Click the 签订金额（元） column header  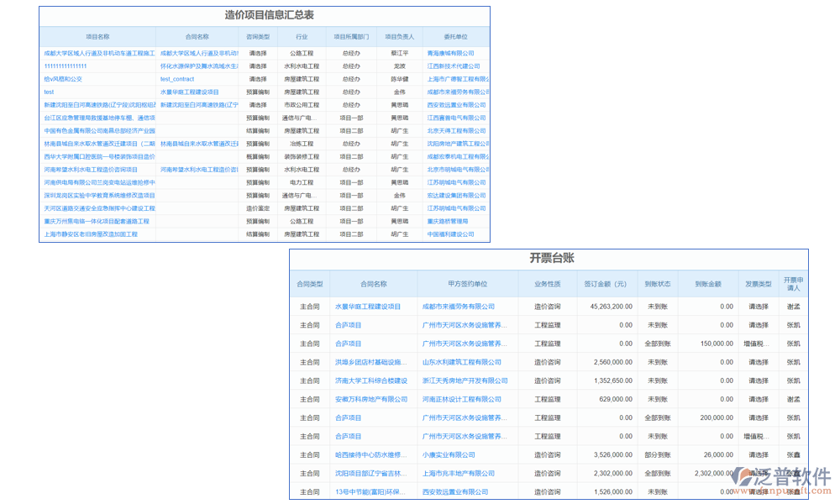[x=606, y=284]
